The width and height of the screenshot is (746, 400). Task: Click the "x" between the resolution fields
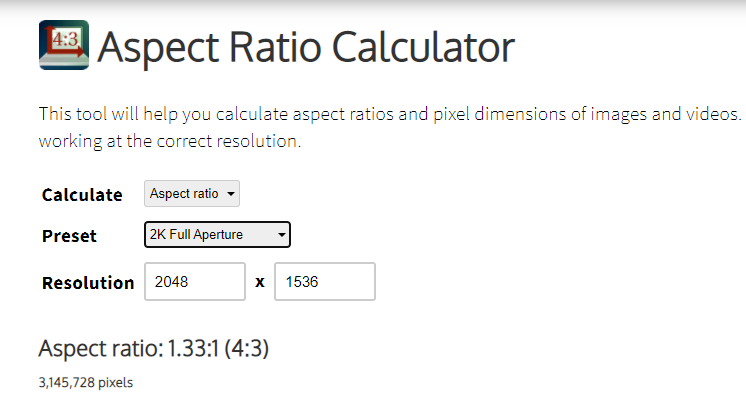(x=260, y=283)
